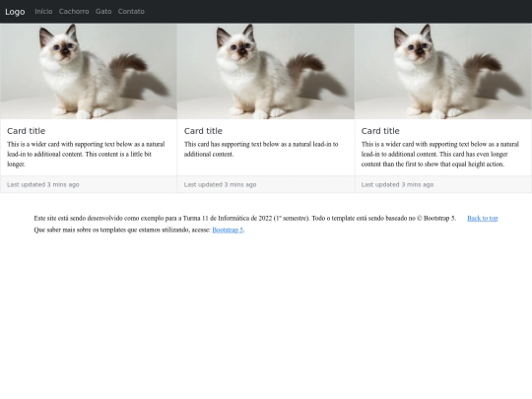
Task: Click third card's 'Last updated 3 mins ago'
Action: pos(397,184)
